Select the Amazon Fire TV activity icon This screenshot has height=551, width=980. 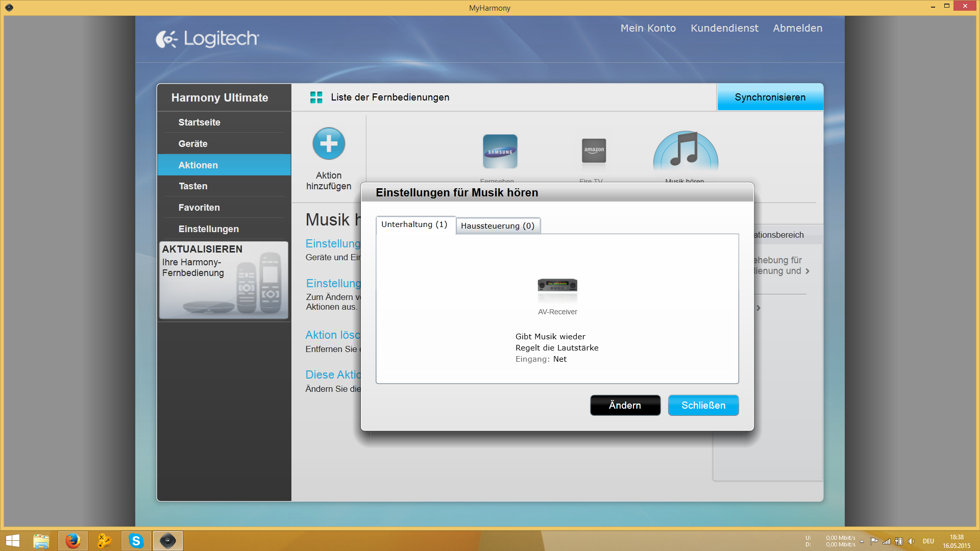point(594,151)
